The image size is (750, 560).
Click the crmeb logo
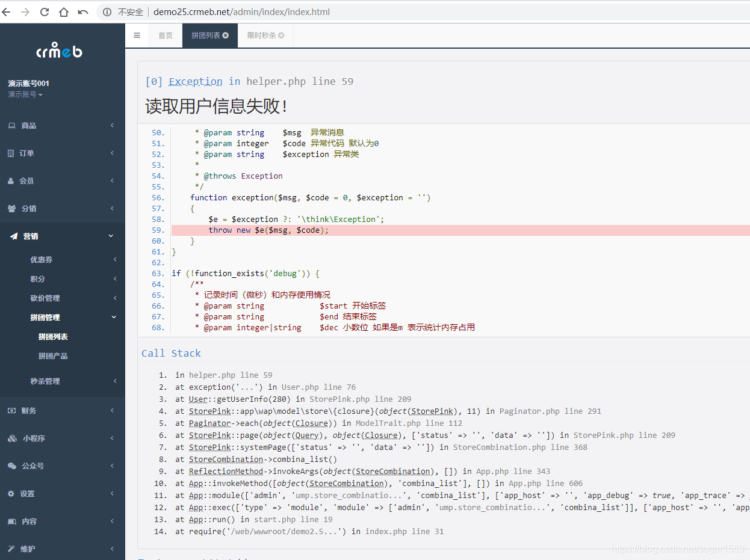click(59, 51)
